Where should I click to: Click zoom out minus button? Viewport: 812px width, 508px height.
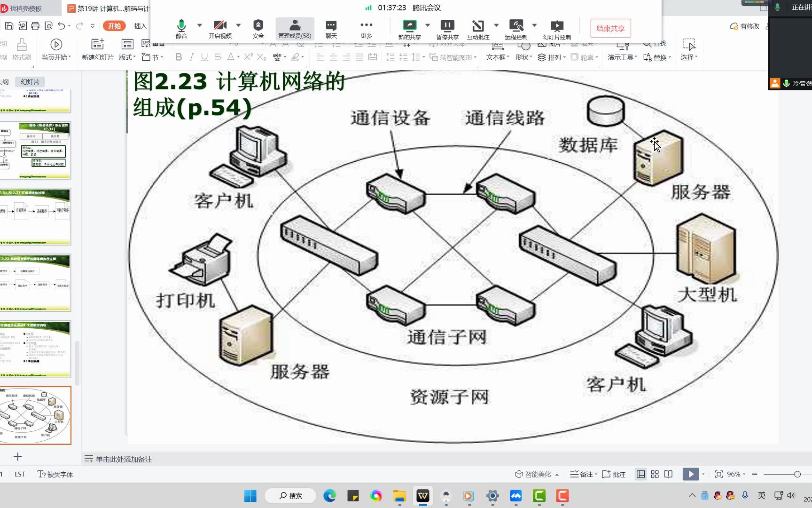point(755,474)
